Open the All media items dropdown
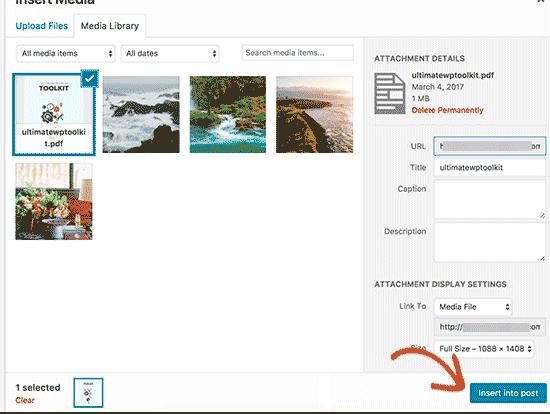Image resolution: width=550 pixels, height=414 pixels. 66,53
